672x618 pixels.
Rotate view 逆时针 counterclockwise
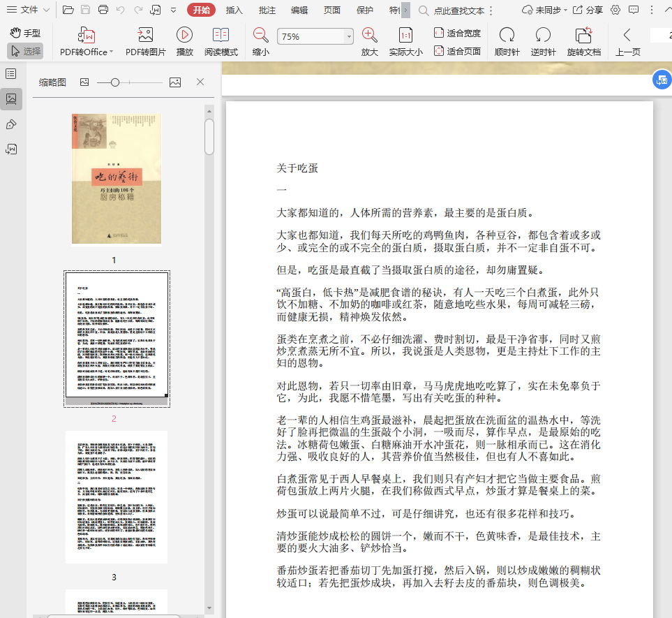543,42
